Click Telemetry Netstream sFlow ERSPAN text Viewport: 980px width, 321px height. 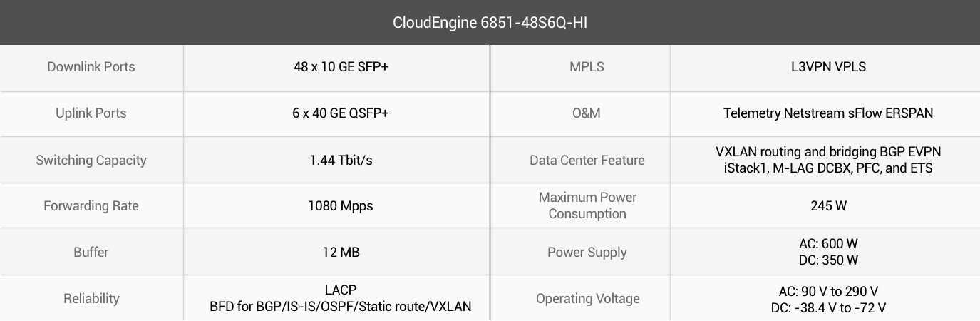[x=828, y=113]
